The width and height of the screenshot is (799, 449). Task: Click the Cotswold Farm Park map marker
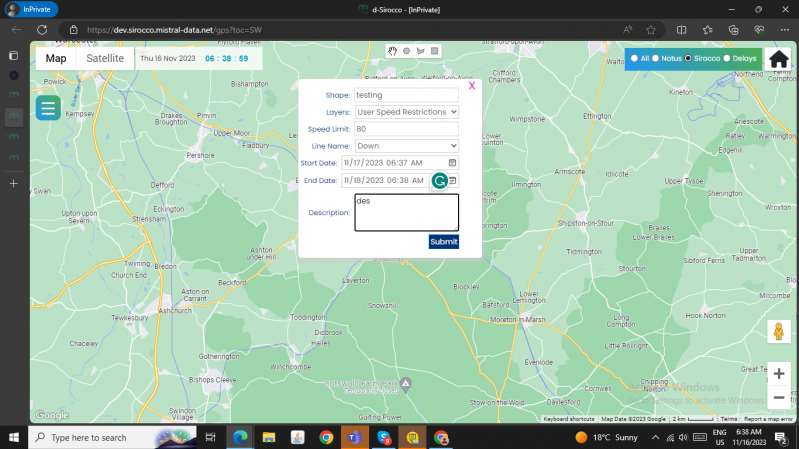point(406,384)
